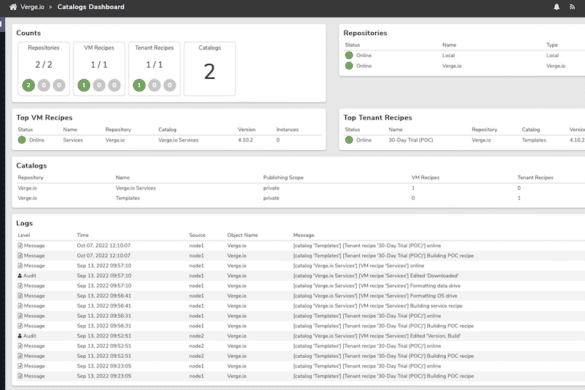Screen dimensions: 585x390
Task: Open the notifications bell icon
Action: click(556, 7)
